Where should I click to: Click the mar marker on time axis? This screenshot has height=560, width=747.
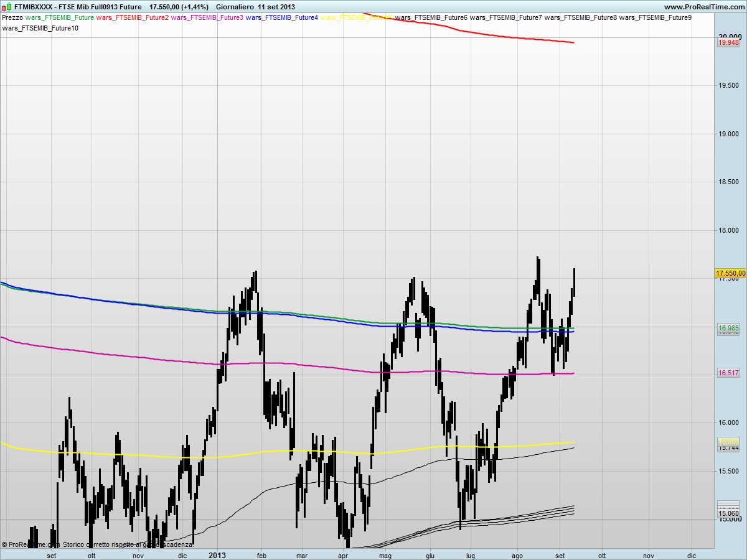tap(303, 555)
